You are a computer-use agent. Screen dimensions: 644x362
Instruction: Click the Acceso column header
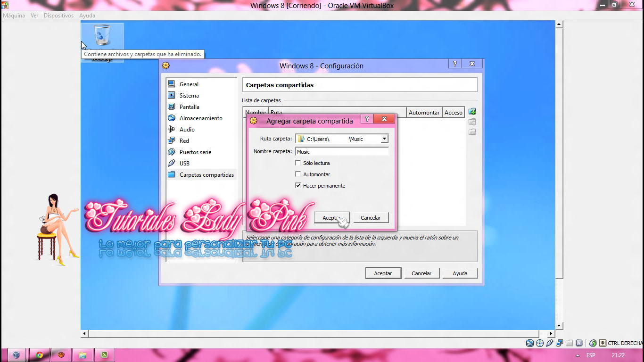pyautogui.click(x=454, y=113)
